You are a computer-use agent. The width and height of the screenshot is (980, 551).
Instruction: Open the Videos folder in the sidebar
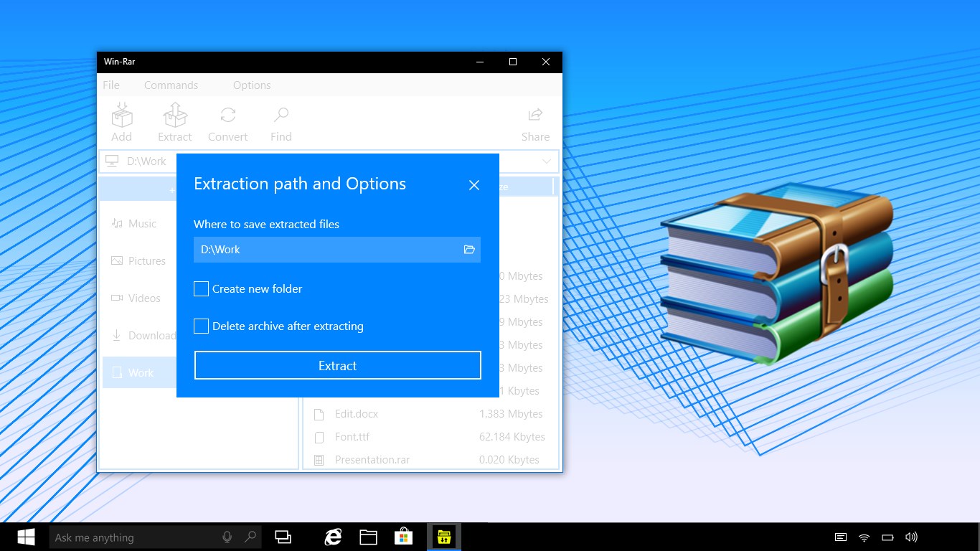point(137,298)
